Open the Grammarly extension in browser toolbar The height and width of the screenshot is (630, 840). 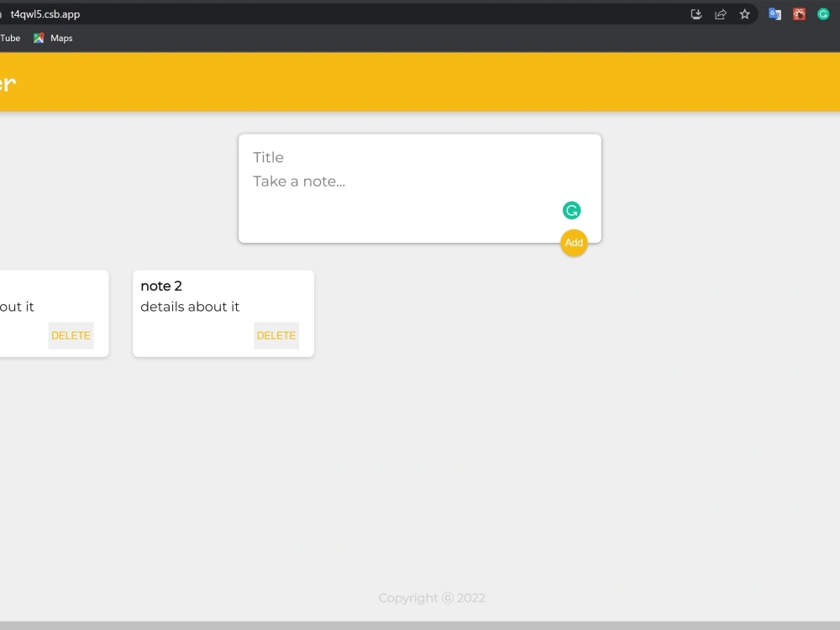[x=823, y=14]
